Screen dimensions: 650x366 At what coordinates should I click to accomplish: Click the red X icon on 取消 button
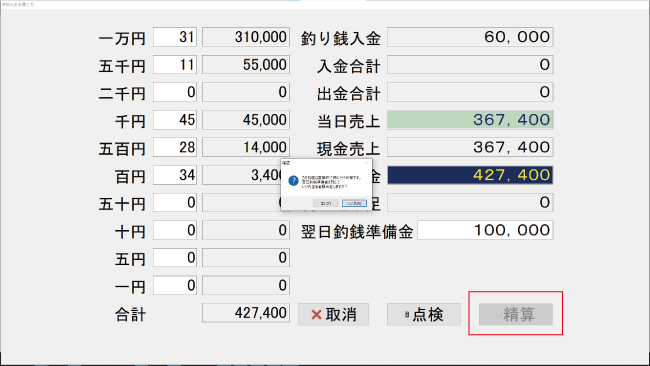click(316, 315)
